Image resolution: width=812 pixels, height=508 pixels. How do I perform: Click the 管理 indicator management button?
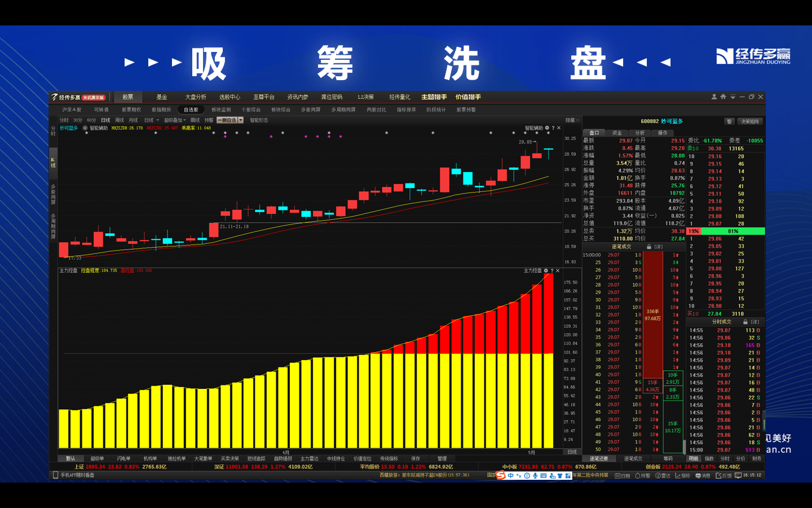(442, 459)
